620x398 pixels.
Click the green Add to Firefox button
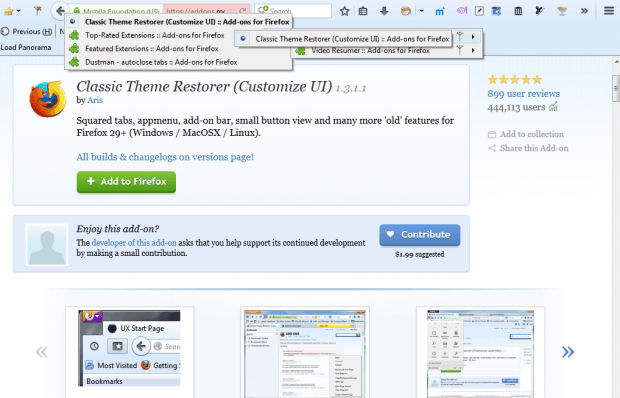click(x=126, y=182)
